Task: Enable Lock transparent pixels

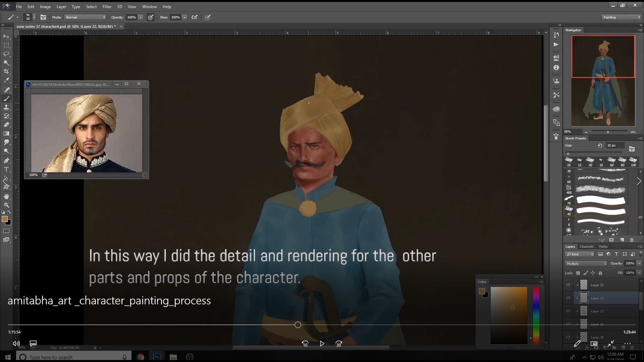Action: (x=578, y=273)
